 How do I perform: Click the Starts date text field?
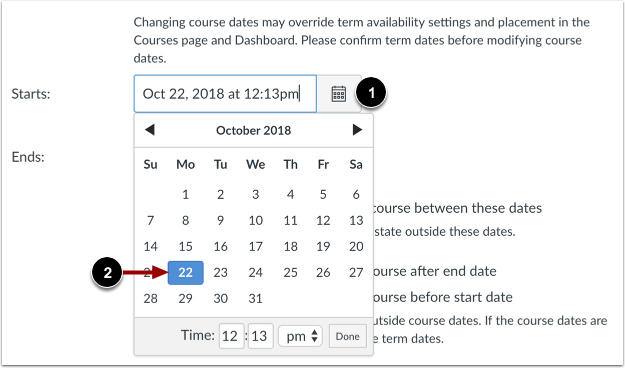(x=225, y=94)
